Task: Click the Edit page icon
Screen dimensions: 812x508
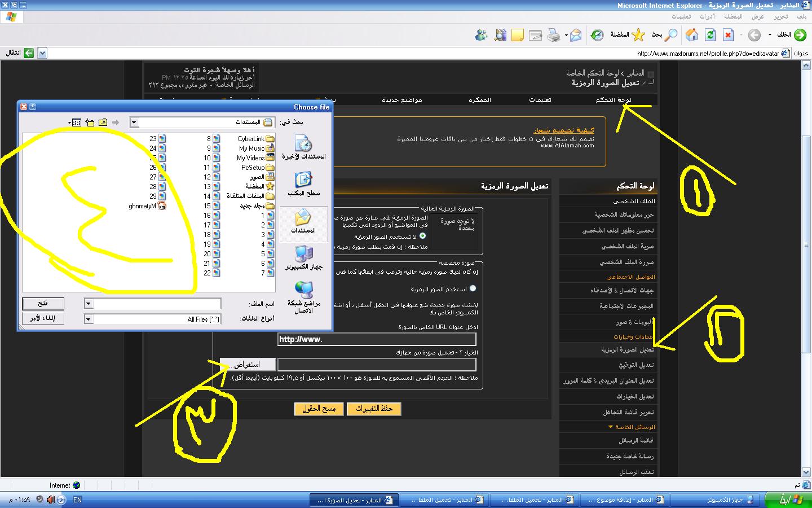Action: [536, 36]
